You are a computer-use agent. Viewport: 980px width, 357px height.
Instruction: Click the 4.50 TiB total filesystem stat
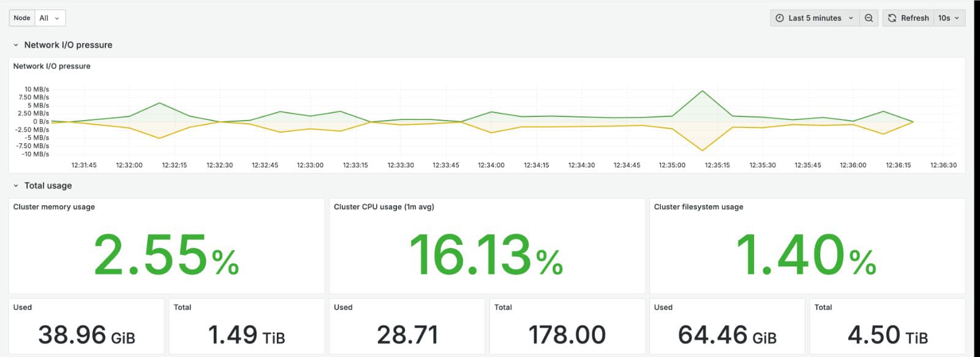(x=887, y=335)
